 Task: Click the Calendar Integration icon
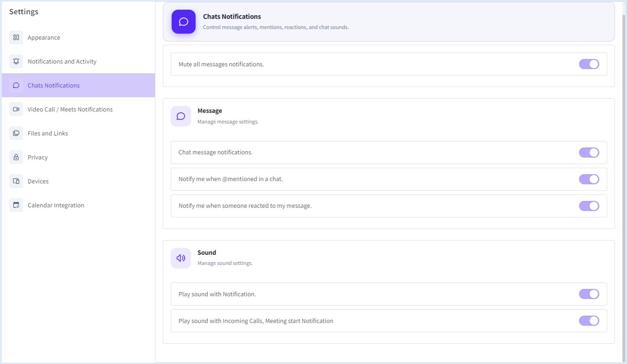(x=16, y=205)
